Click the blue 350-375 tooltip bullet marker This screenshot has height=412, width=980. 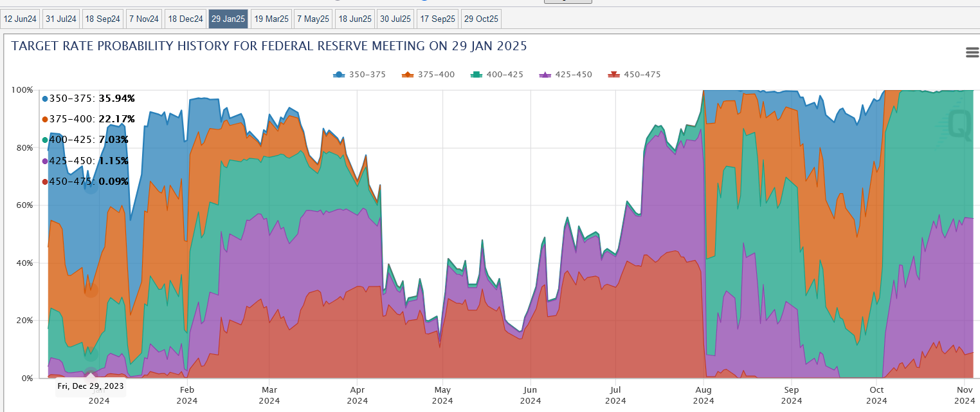pos(45,98)
